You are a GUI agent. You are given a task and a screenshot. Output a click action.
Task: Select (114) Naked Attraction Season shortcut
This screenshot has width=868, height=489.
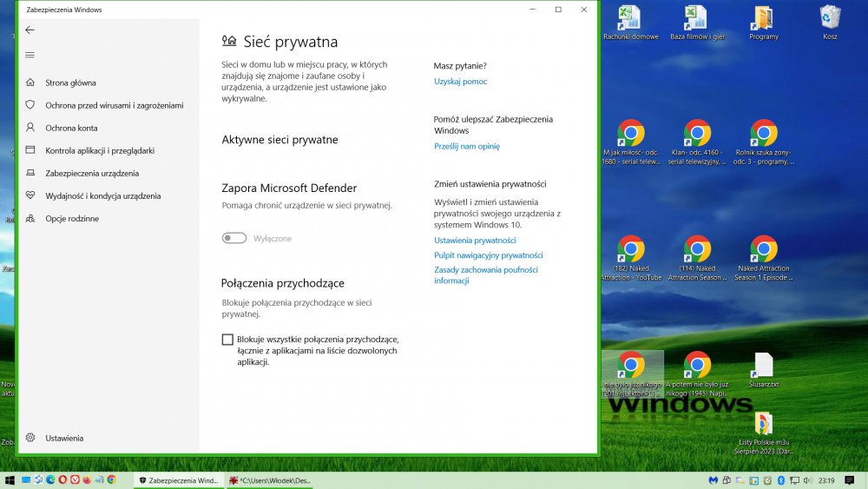point(697,258)
